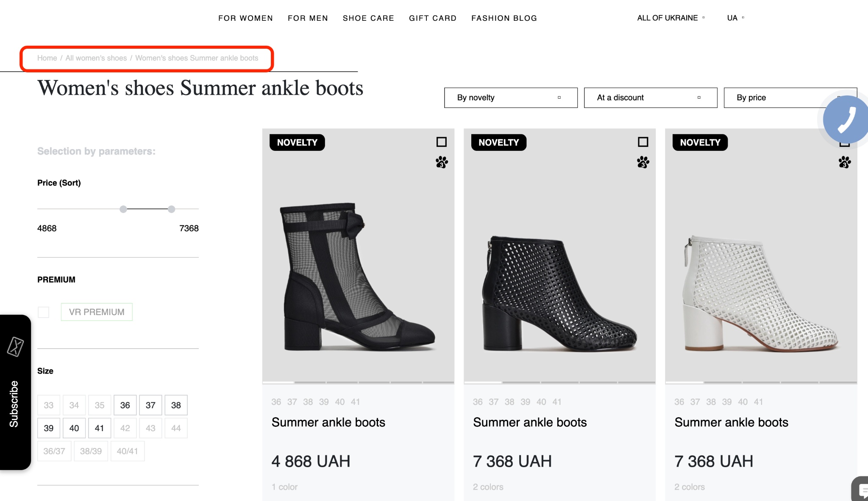Click the paw icon on perforated black ankle boots
This screenshot has width=868, height=501.
coord(643,163)
